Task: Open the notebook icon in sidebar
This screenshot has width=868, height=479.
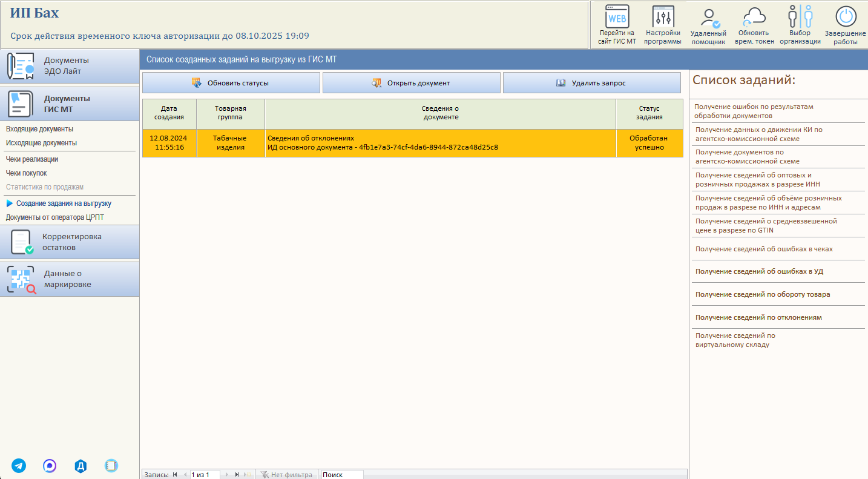Action: tap(111, 466)
